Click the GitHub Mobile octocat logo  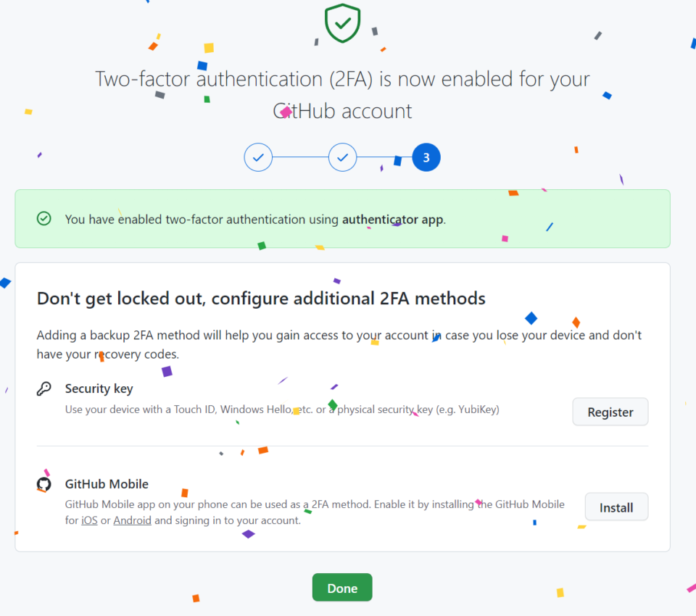[x=43, y=483]
